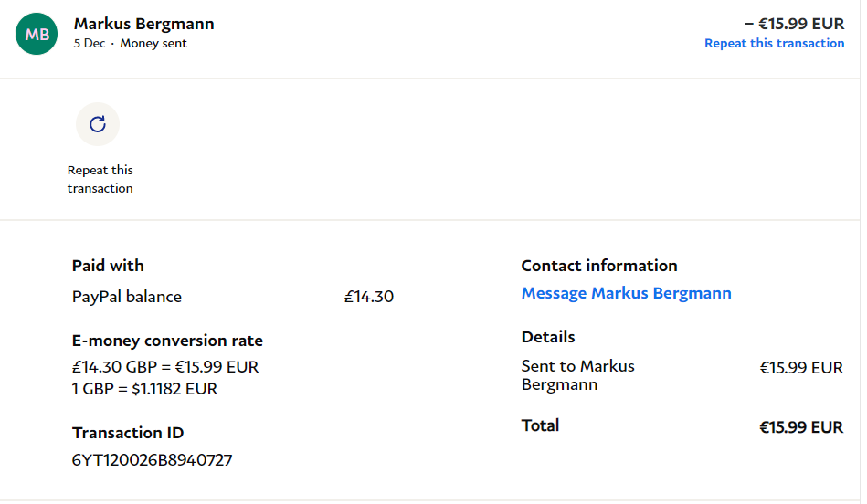Screen dimensions: 867x504
Task: Click the PayPal balance payment method
Action: coord(127,297)
